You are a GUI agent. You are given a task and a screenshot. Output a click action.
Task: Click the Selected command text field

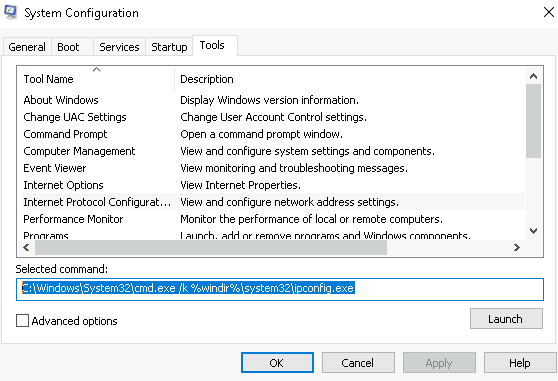pos(280,289)
